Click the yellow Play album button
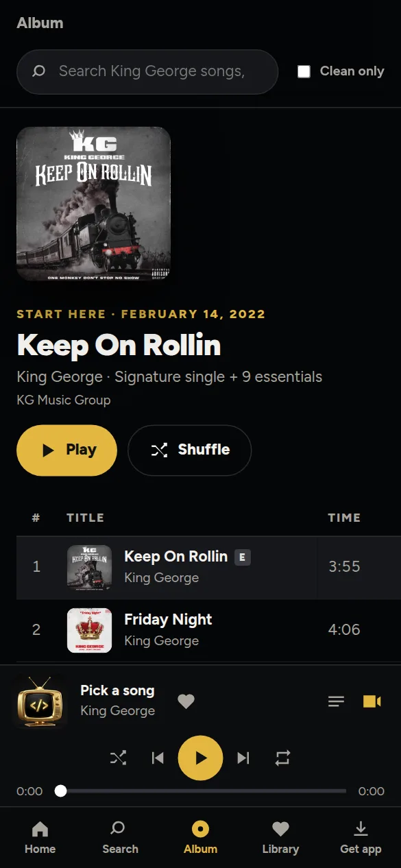401x868 pixels. coord(66,450)
